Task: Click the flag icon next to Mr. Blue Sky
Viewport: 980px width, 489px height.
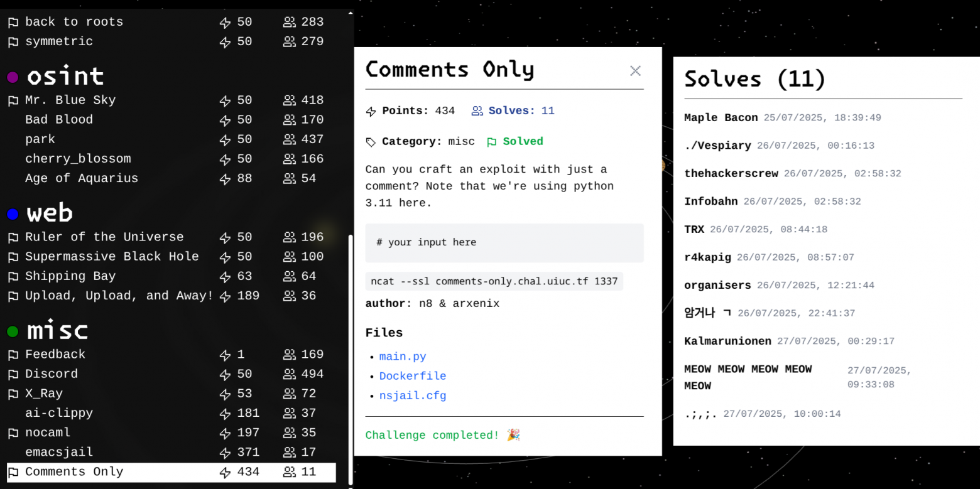Action: [13, 100]
